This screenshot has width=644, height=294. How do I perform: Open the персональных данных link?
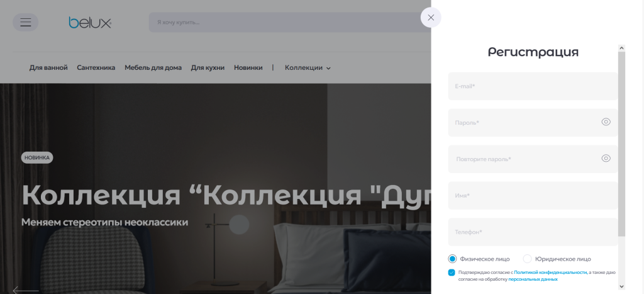(533, 279)
